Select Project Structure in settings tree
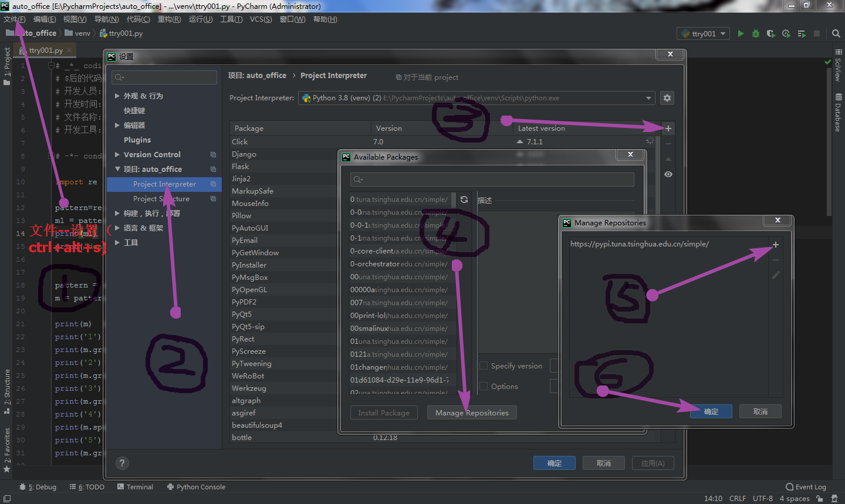Viewport: 845px width, 504px height. pyautogui.click(x=161, y=199)
